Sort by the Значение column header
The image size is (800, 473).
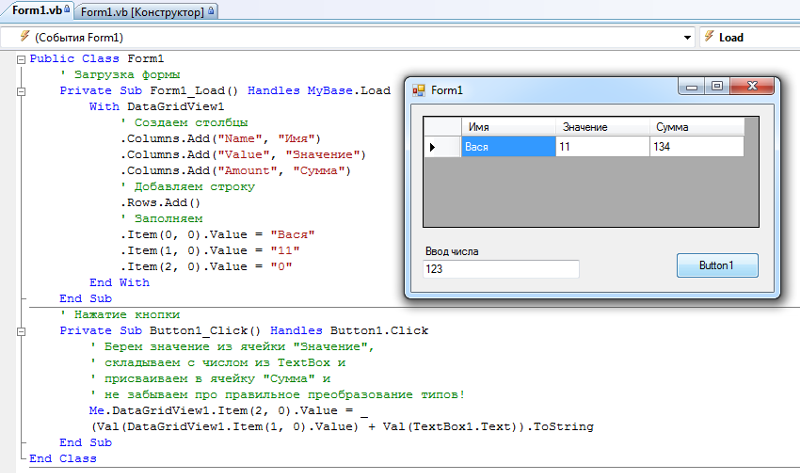(x=601, y=127)
